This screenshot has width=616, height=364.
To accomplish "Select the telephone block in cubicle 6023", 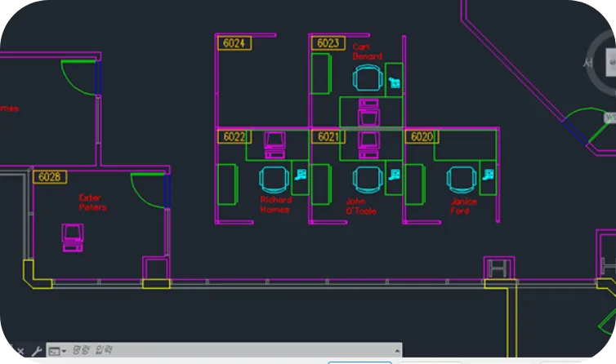I will pos(395,82).
